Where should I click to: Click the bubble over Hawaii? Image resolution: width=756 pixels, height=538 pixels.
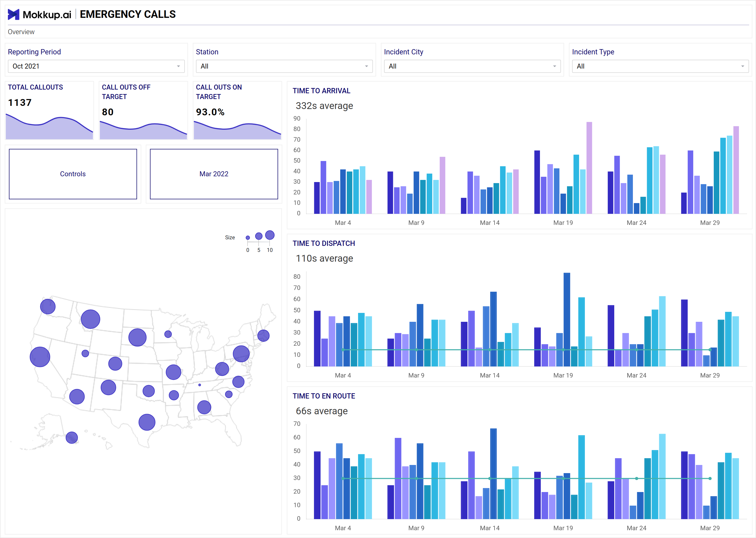72,437
